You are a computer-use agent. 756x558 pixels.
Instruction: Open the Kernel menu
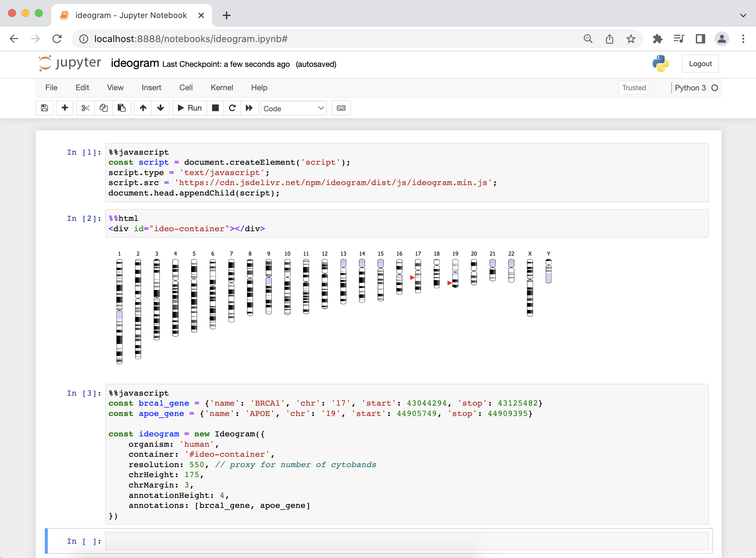[222, 88]
